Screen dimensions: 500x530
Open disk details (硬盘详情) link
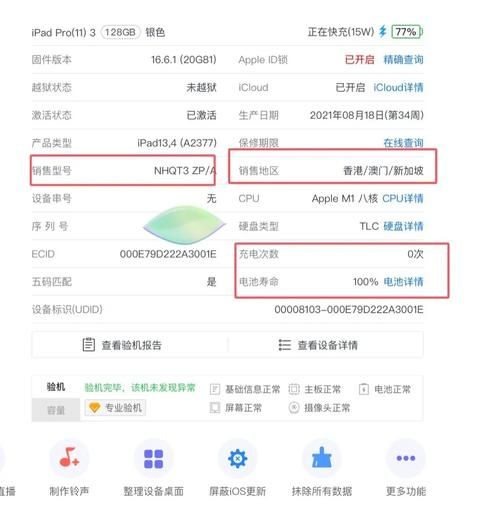(x=403, y=226)
